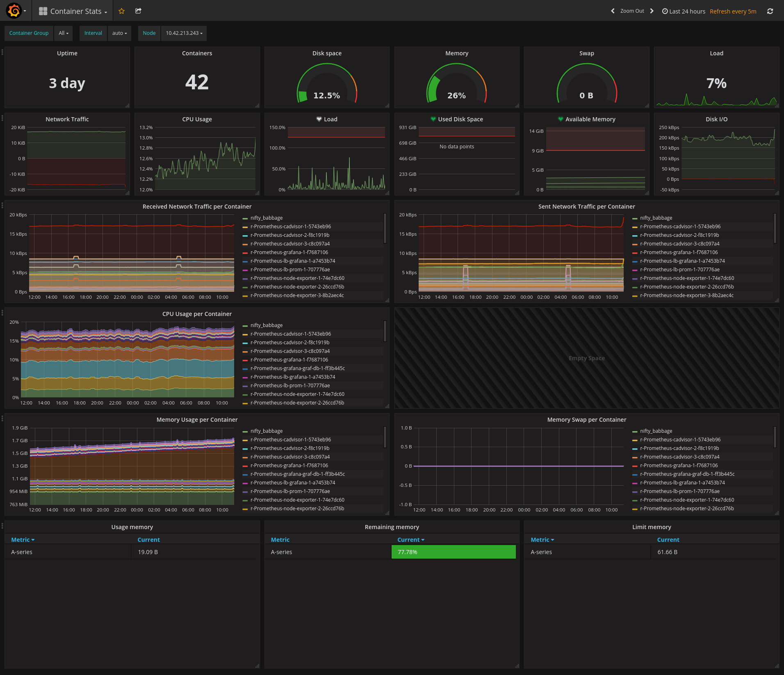Click the Sent Network legend scrollbar

[x=775, y=228]
